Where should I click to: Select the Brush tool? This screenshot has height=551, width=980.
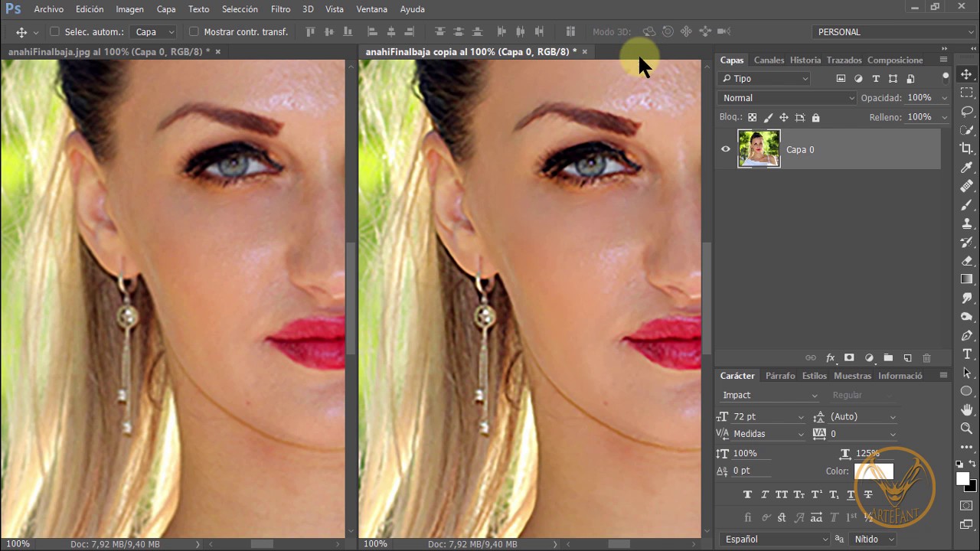966,205
